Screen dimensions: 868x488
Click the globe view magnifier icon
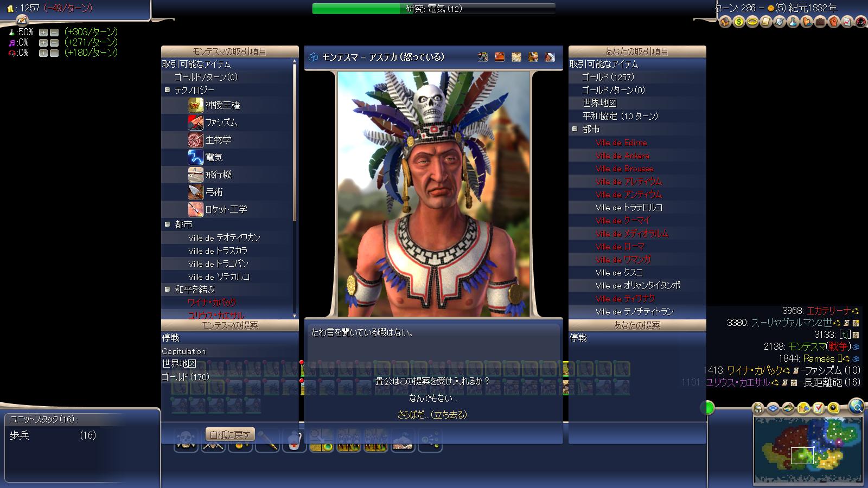click(857, 406)
